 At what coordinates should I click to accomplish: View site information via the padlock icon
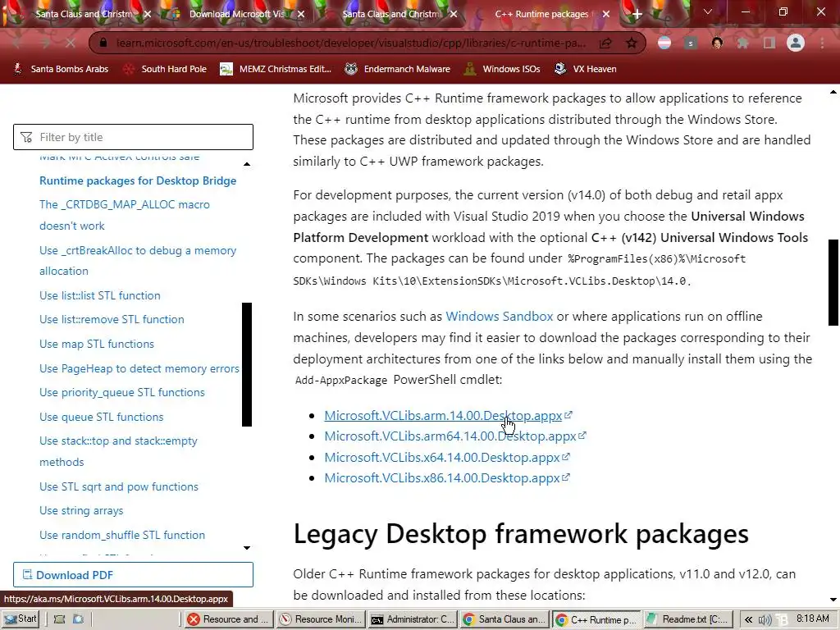tap(104, 43)
